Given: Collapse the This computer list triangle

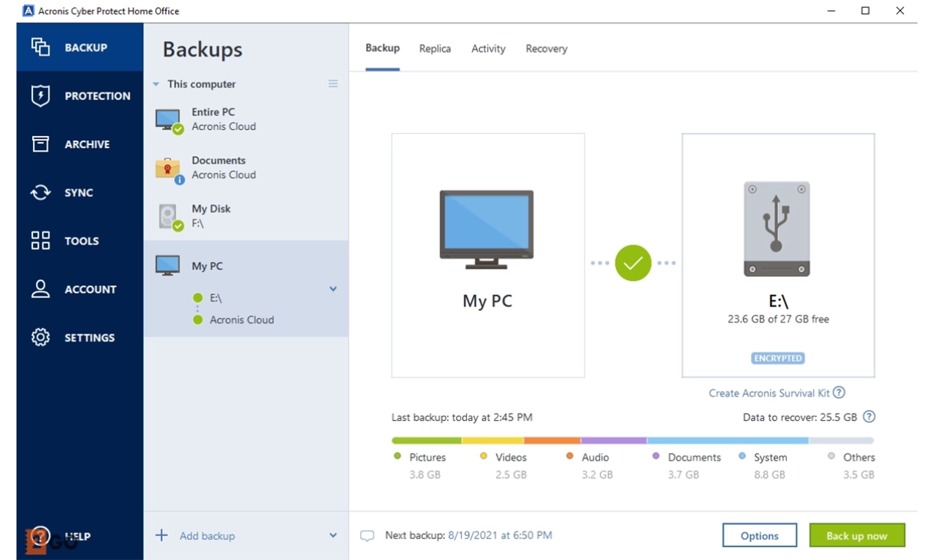Looking at the screenshot, I should click(x=156, y=84).
